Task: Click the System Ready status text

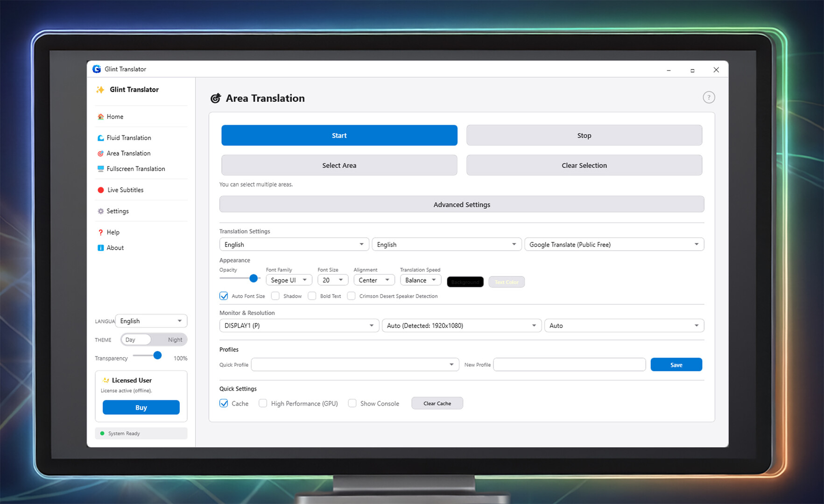Action: coord(124,434)
